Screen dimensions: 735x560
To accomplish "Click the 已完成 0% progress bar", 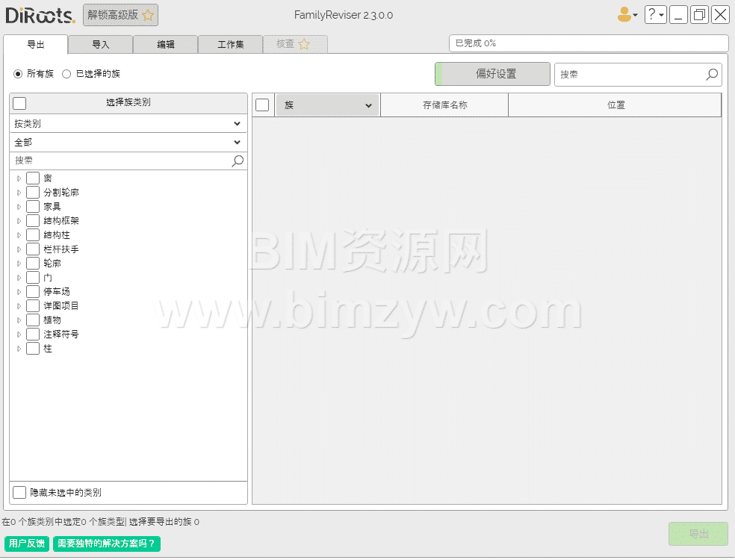I will coord(588,43).
